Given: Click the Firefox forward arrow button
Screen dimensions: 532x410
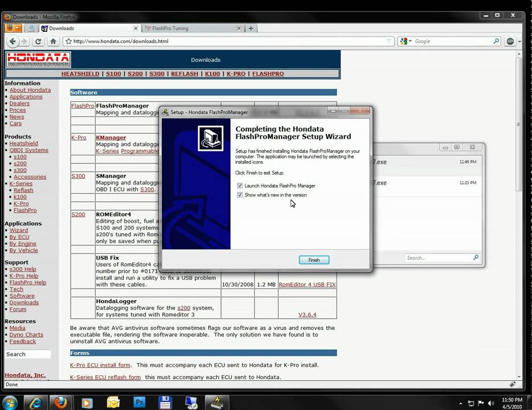Looking at the screenshot, I should point(24,42).
